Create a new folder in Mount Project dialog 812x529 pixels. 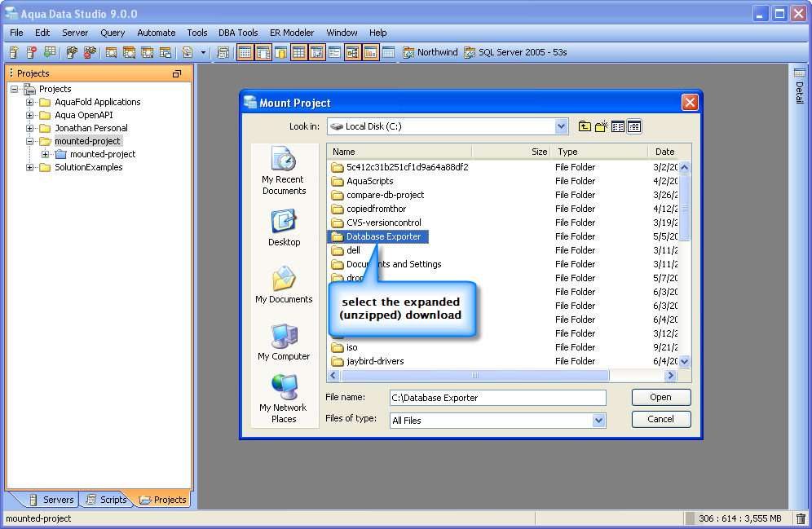[601, 126]
